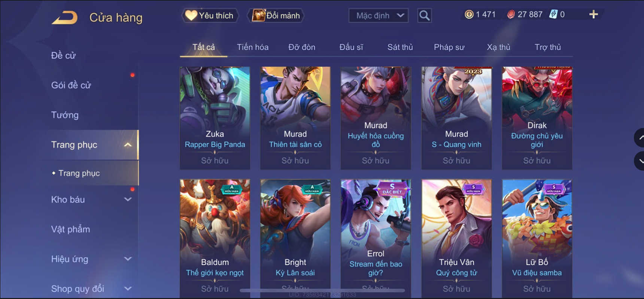Collapse the Trang phục sidebar section
Viewport: 644px width, 299px height.
[128, 145]
